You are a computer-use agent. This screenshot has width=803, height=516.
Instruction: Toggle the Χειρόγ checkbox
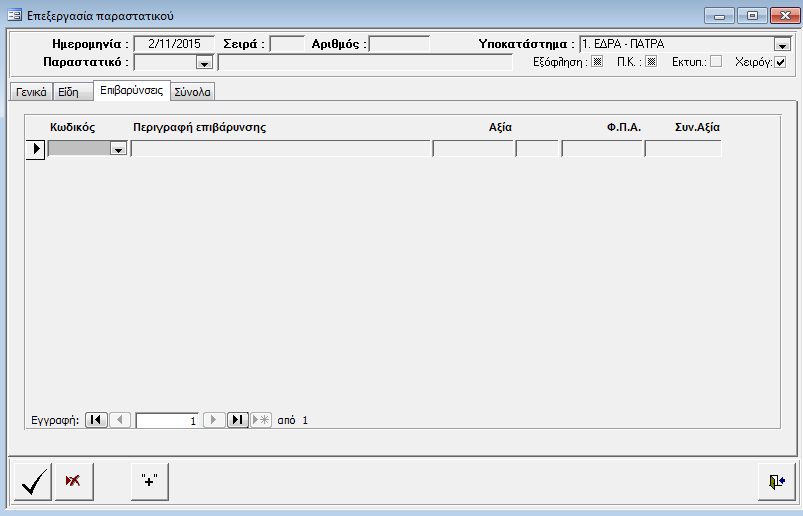pos(781,62)
